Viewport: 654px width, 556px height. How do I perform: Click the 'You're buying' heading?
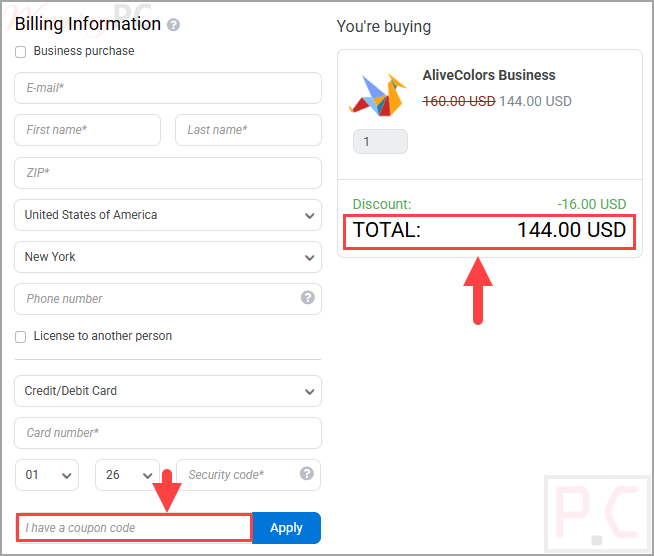pyautogui.click(x=384, y=27)
